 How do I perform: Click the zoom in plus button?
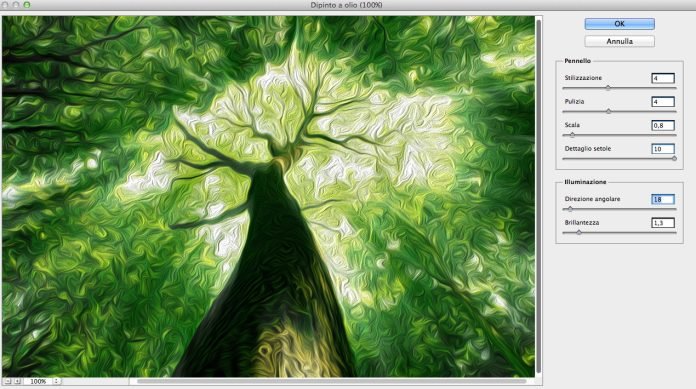click(18, 381)
